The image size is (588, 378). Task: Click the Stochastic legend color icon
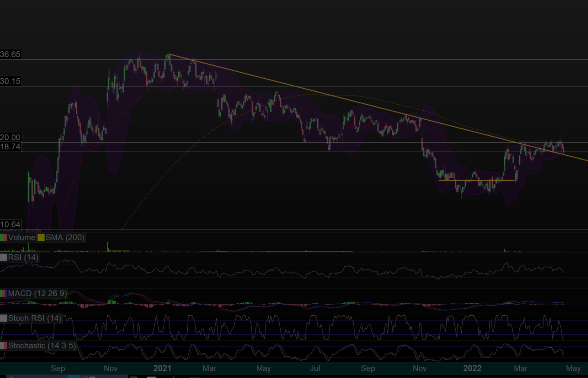coord(4,346)
